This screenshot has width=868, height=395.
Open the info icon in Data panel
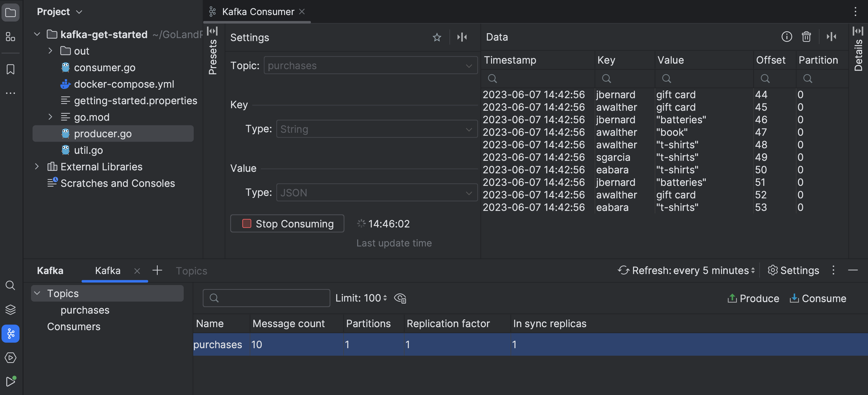tap(786, 37)
